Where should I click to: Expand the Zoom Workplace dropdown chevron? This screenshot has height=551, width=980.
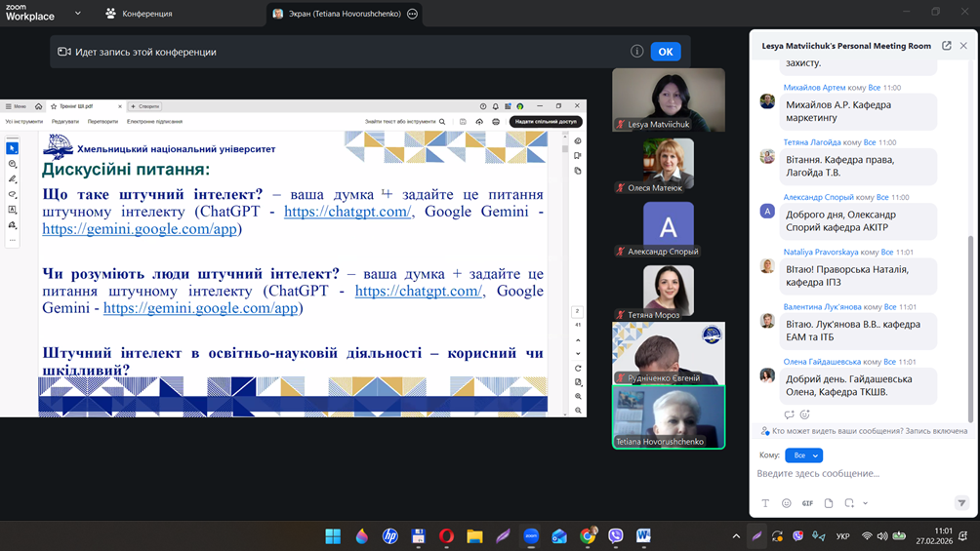click(78, 14)
